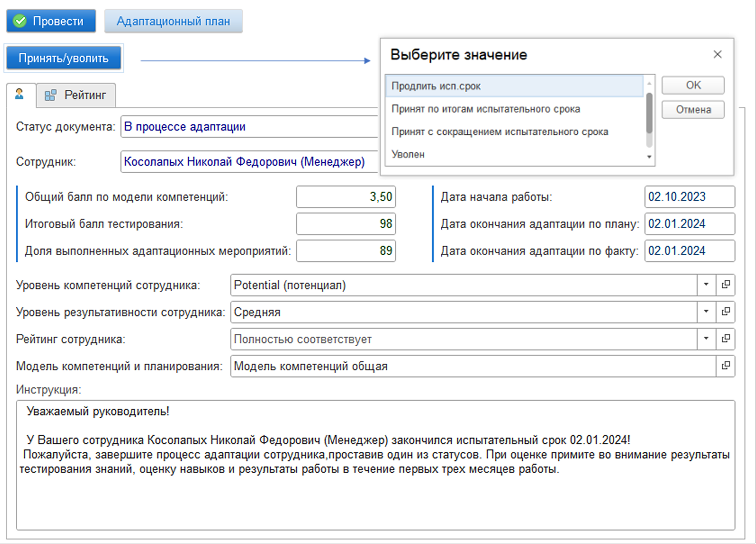Click scroll-up arrow in value list
Viewport: 756px width, 544px height.
(649, 83)
